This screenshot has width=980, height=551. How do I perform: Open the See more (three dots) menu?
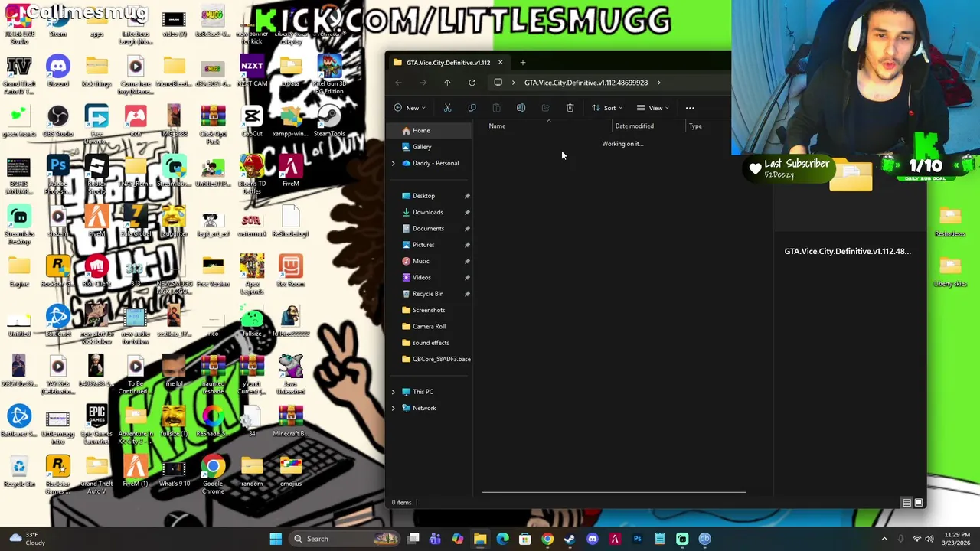pos(690,108)
